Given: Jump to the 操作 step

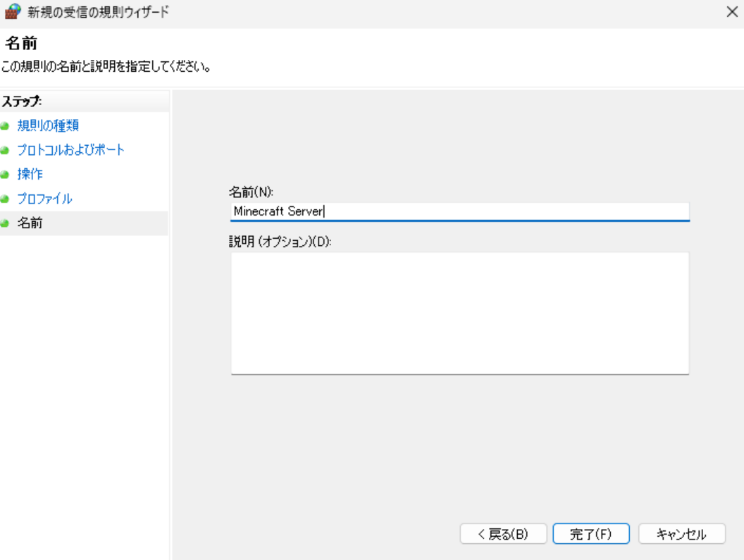Looking at the screenshot, I should (30, 174).
